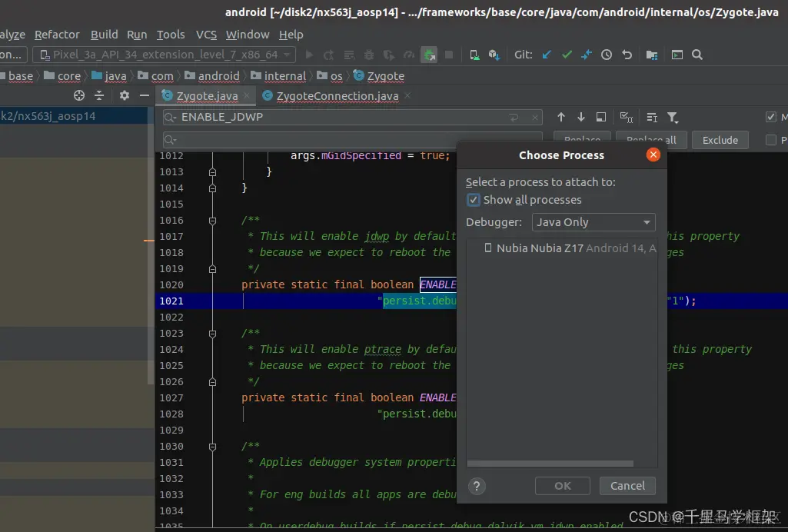The image size is (788, 532).
Task: Select Nubia Nubia Z17 device in list
Action: [x=562, y=248]
